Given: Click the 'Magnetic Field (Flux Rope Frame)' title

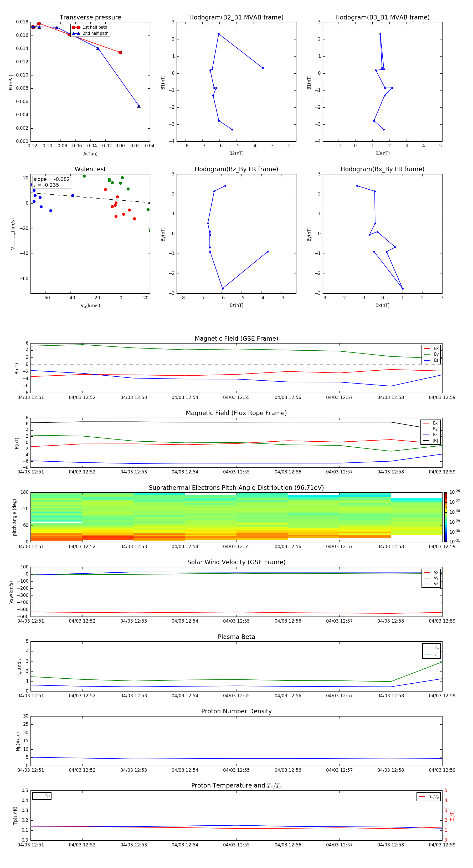Looking at the screenshot, I should pyautogui.click(x=236, y=413).
